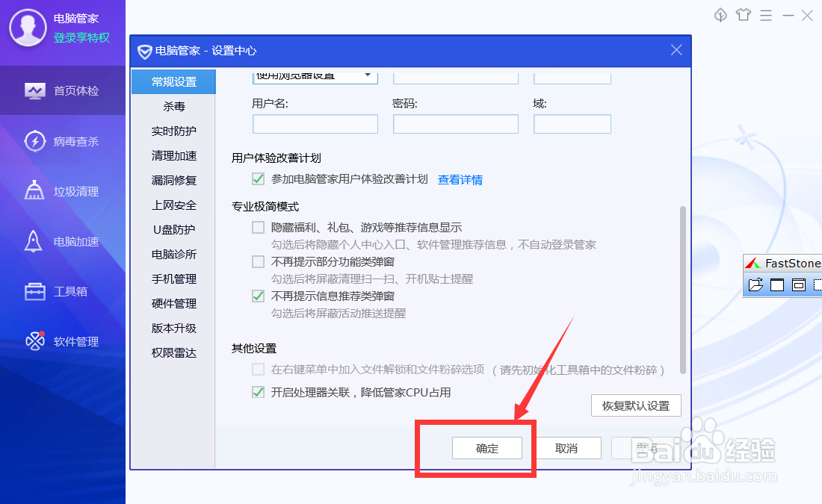Toggle 开启处理器关联 CPU checkbox

coord(258,392)
